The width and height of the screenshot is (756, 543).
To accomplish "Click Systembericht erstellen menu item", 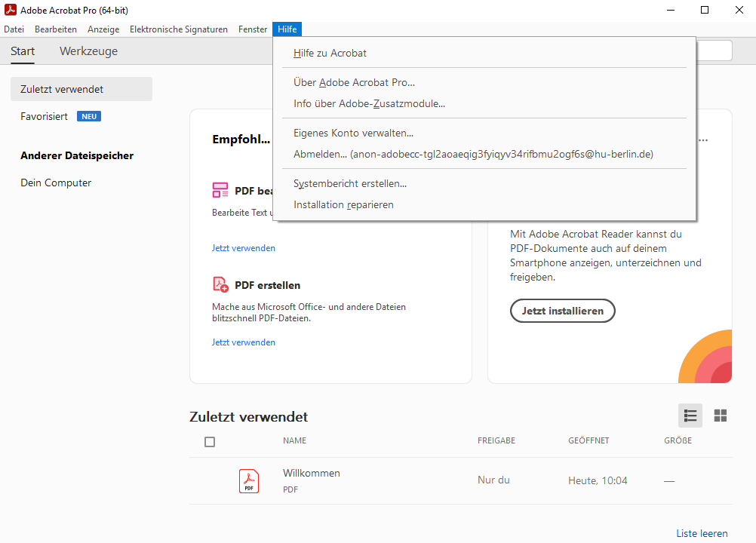I will [x=349, y=183].
